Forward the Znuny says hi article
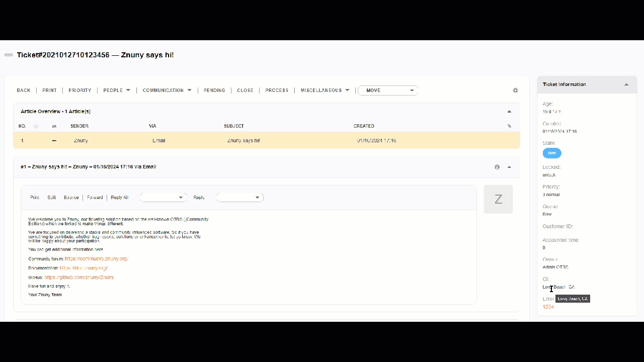Image resolution: width=644 pixels, height=362 pixels. (x=95, y=197)
